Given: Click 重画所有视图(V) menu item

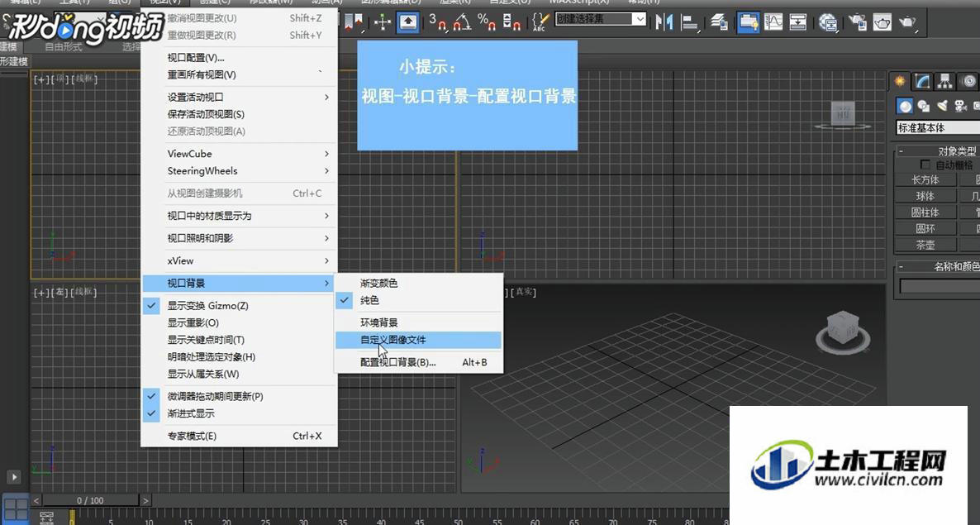Looking at the screenshot, I should [240, 74].
